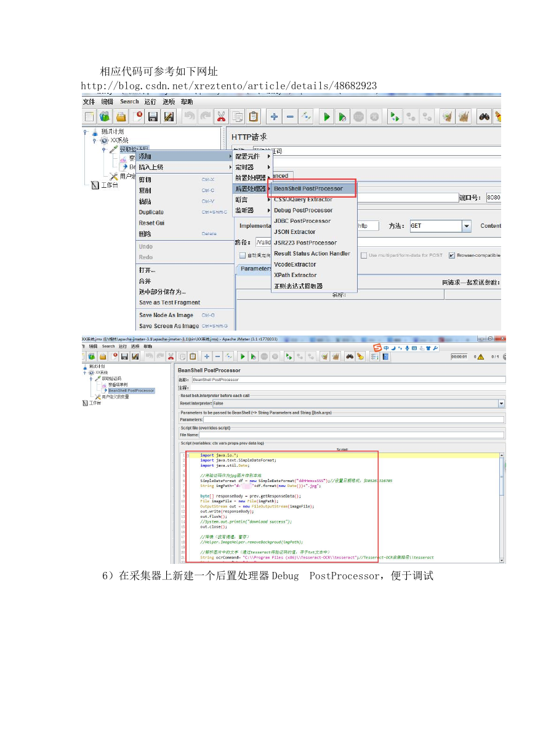Click the Save disk icon in HTTP请求 window
This screenshot has width=535, height=756.
(x=153, y=116)
